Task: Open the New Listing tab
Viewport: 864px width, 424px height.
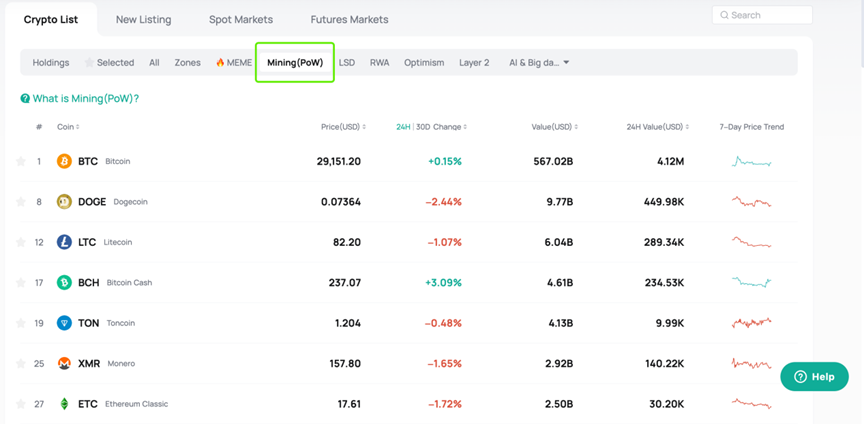Action: point(143,19)
